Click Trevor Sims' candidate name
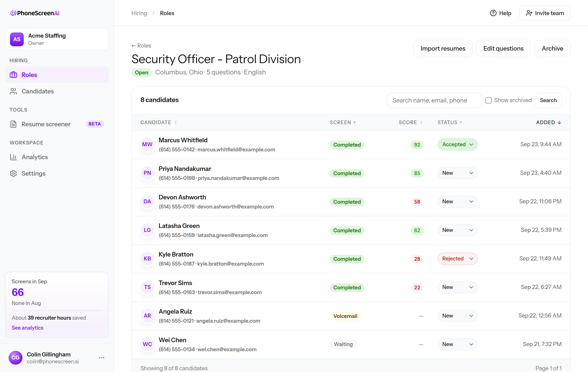The image size is (588, 372). pyautogui.click(x=175, y=283)
